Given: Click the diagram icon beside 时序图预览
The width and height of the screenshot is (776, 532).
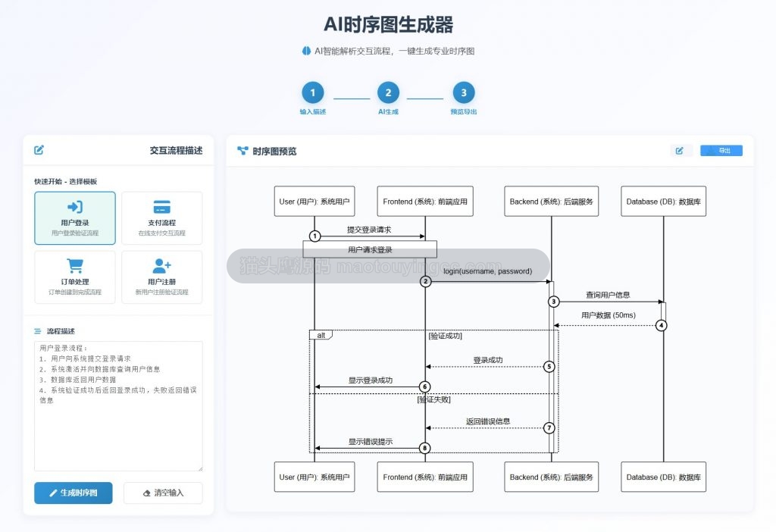Looking at the screenshot, I should [242, 151].
